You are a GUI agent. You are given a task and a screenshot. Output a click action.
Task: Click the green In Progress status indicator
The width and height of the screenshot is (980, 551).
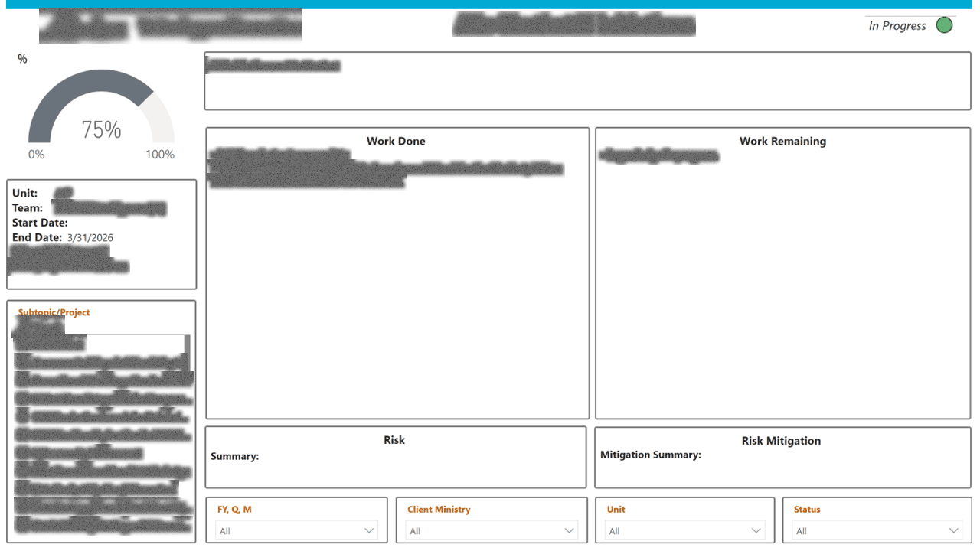click(x=944, y=24)
